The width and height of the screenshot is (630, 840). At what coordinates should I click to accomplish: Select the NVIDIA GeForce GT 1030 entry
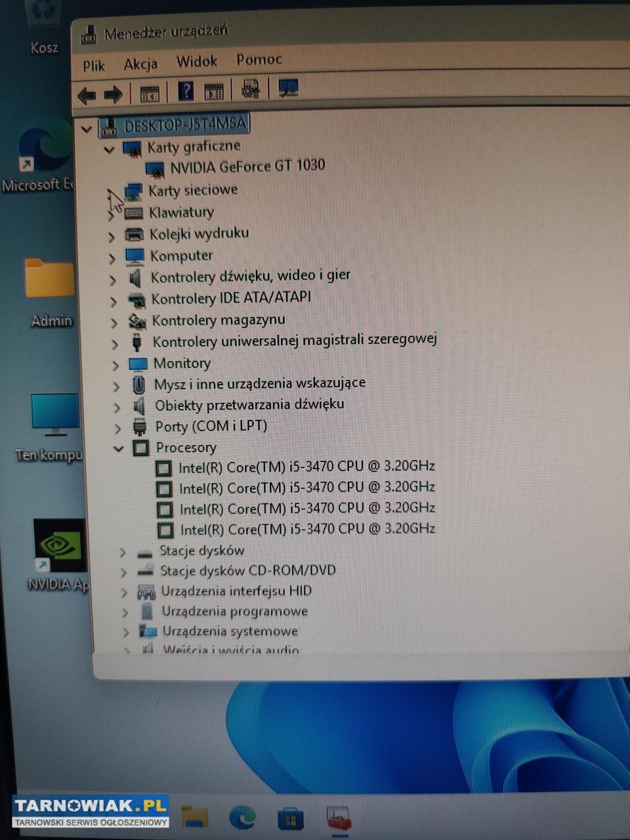[x=247, y=166]
